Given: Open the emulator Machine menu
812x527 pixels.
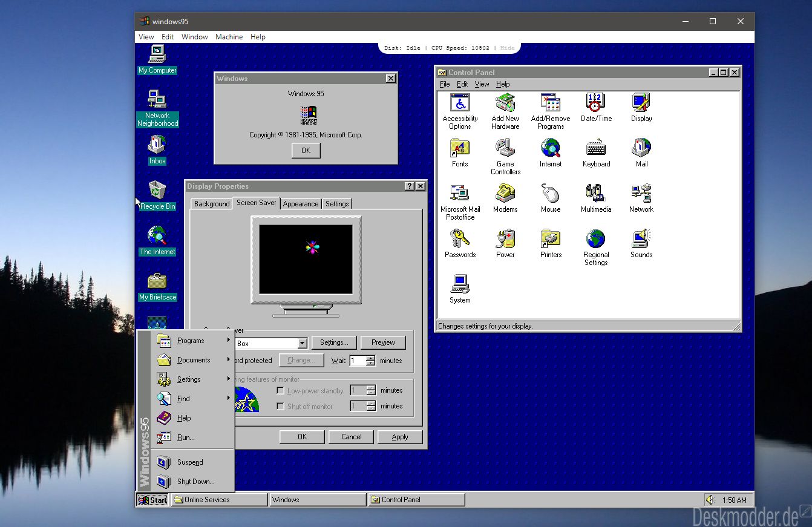Looking at the screenshot, I should [229, 37].
